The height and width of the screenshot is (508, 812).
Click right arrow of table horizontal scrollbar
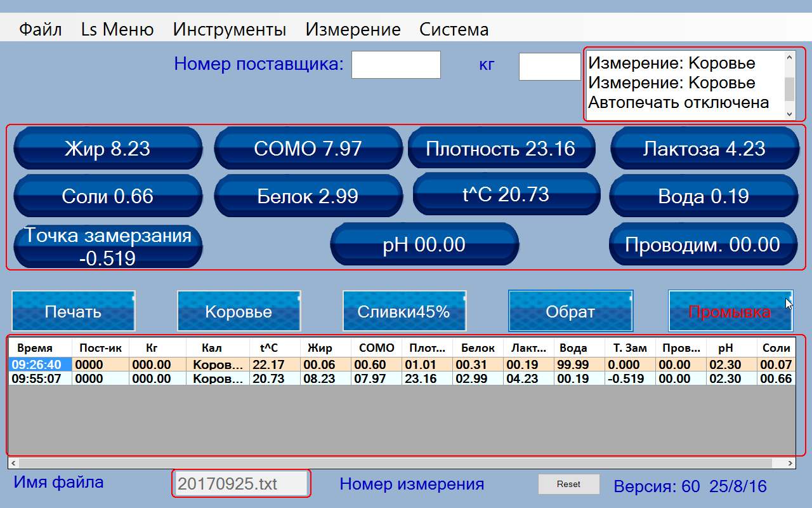tap(790, 463)
